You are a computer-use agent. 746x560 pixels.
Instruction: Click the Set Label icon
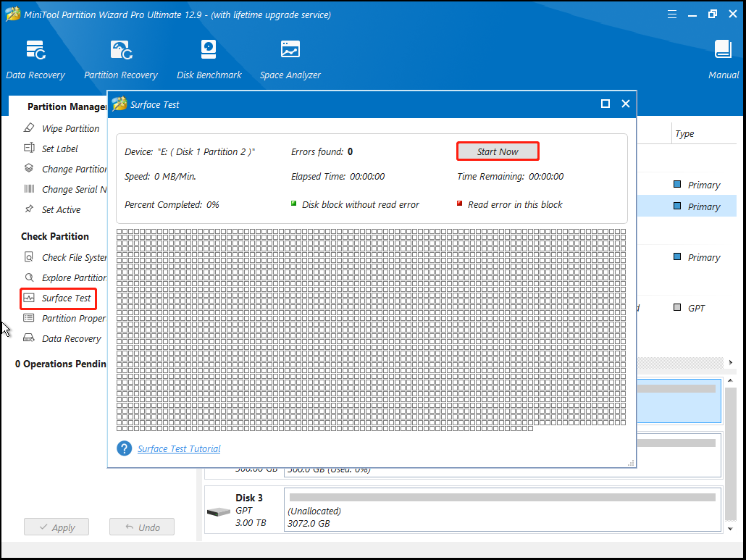pos(29,148)
